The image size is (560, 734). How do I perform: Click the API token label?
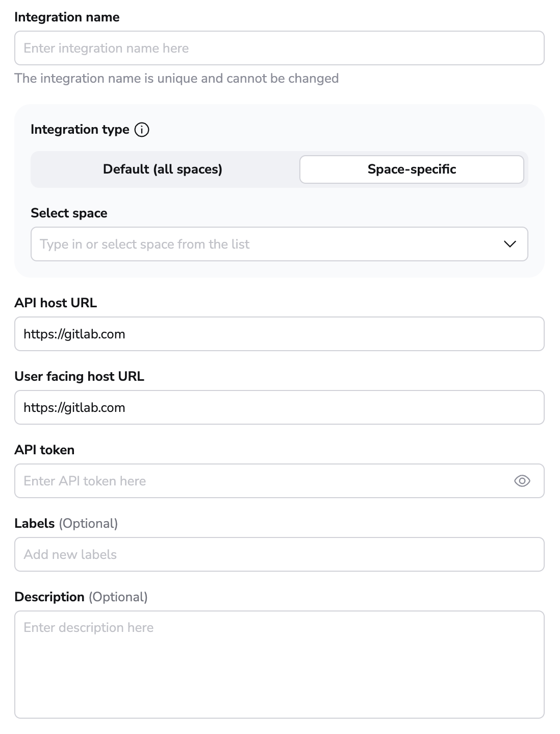(44, 450)
